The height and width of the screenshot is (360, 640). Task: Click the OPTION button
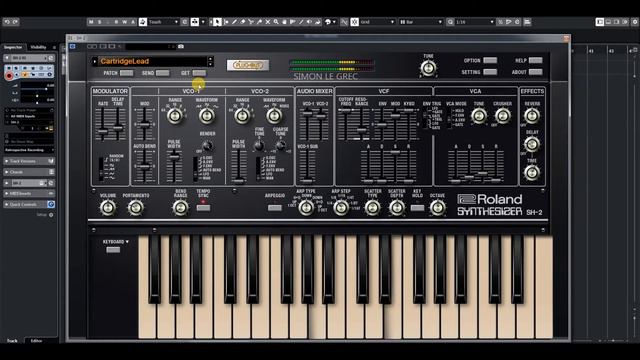490,60
